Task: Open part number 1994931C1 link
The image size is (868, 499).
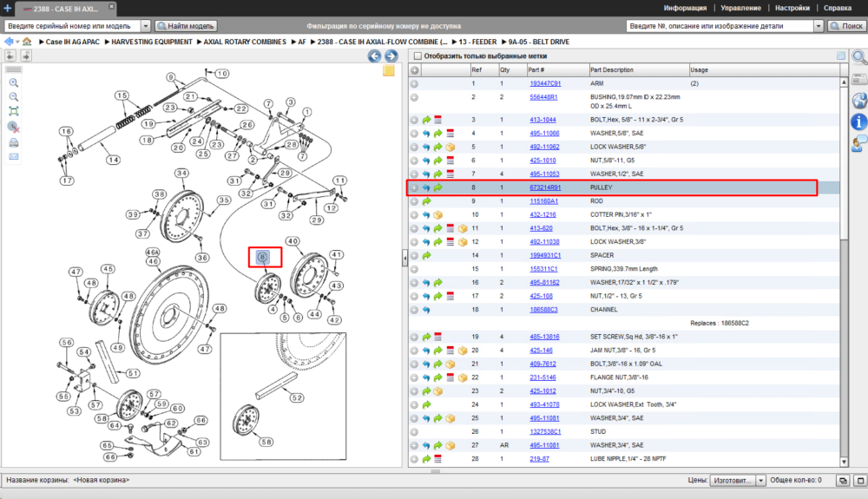Action: pyautogui.click(x=545, y=256)
